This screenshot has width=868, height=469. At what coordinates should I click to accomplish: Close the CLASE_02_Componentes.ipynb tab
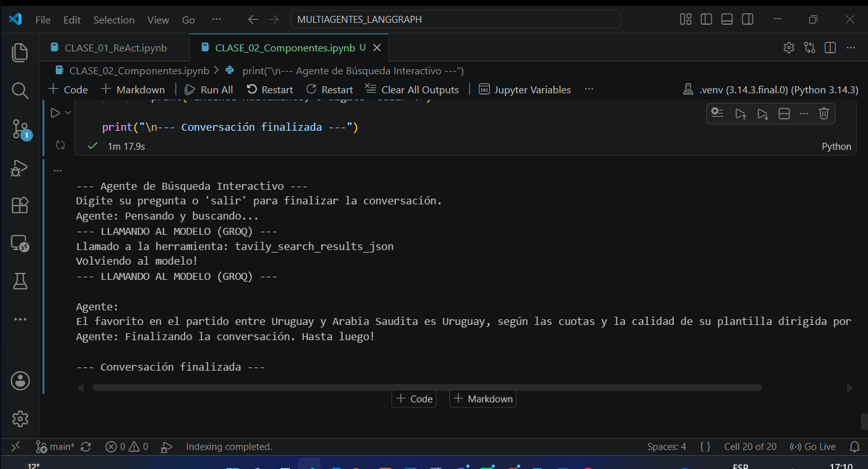(x=377, y=48)
